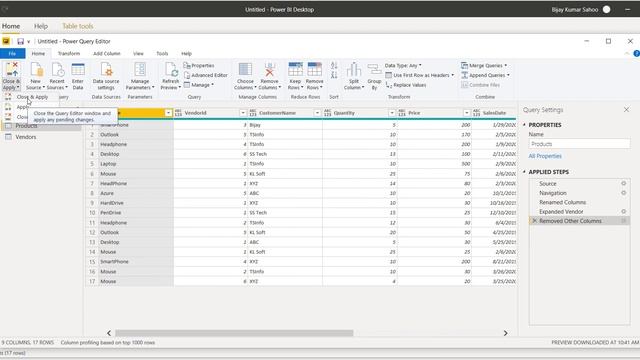Open the Quantity column filter dropdown
Viewport: 640px width, 360px height.
[392, 113]
